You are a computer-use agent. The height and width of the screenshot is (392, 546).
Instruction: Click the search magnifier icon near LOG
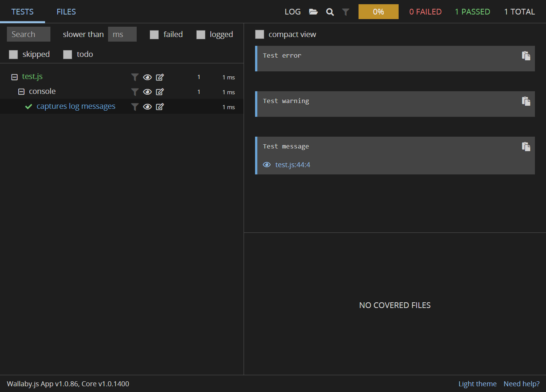pos(330,11)
